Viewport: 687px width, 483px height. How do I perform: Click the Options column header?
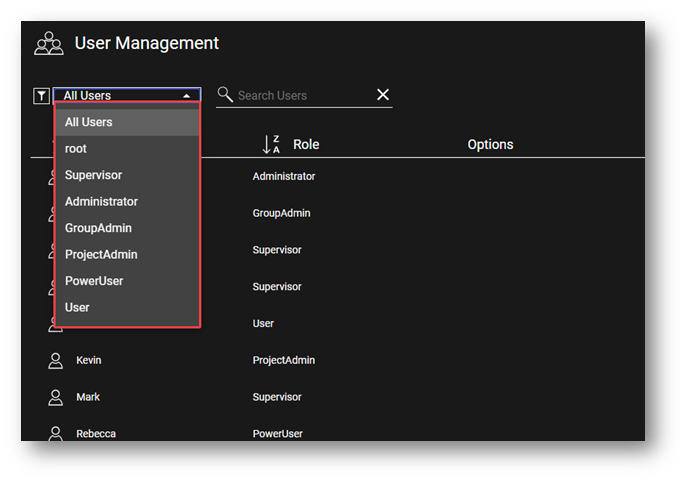490,145
